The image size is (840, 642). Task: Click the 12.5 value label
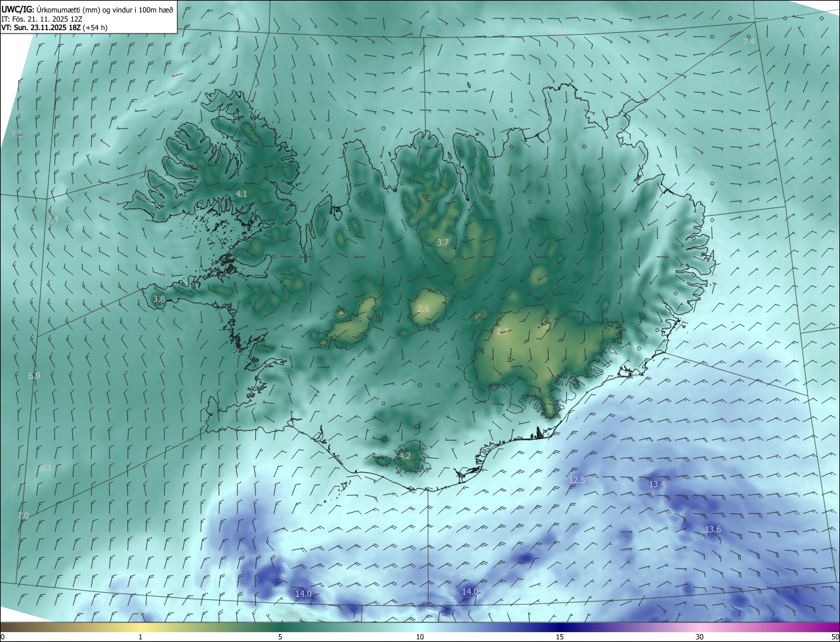577,480
